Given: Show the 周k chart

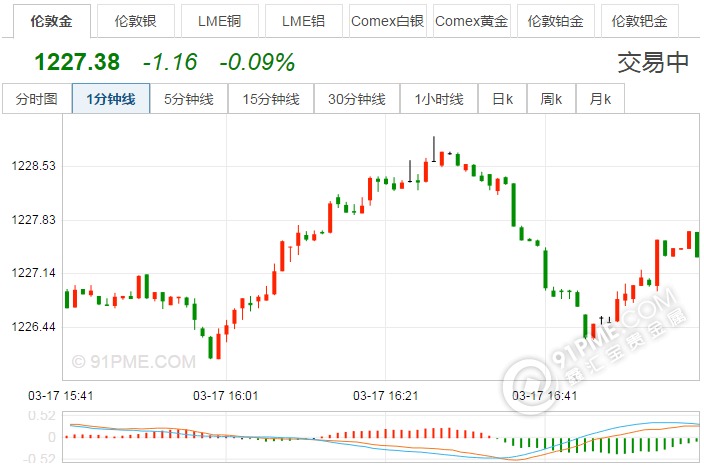Looking at the screenshot, I should pyautogui.click(x=551, y=99).
